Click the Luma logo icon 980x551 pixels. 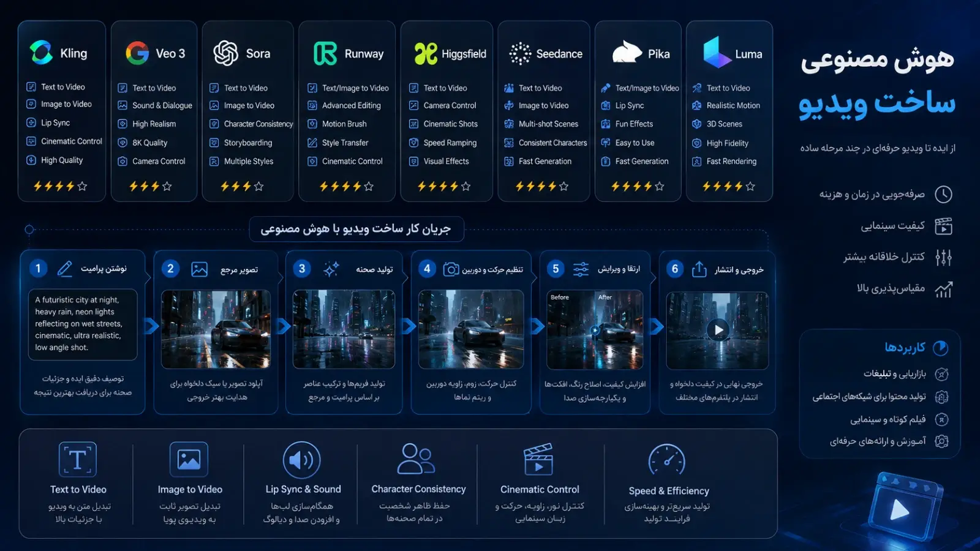pyautogui.click(x=717, y=52)
